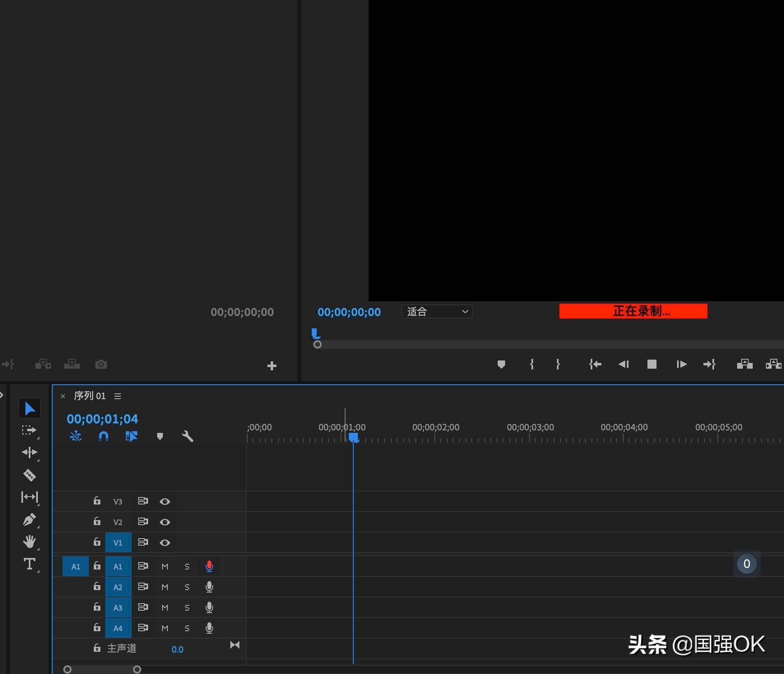The image size is (784, 674).
Task: Click master track volume value 0.0
Action: point(177,649)
